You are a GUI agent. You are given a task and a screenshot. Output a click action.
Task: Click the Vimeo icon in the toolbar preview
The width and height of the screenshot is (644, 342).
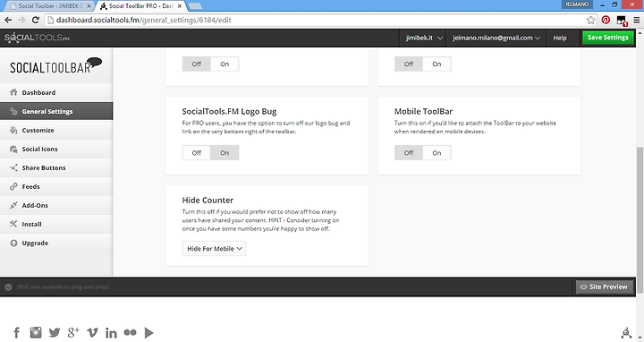(92, 332)
